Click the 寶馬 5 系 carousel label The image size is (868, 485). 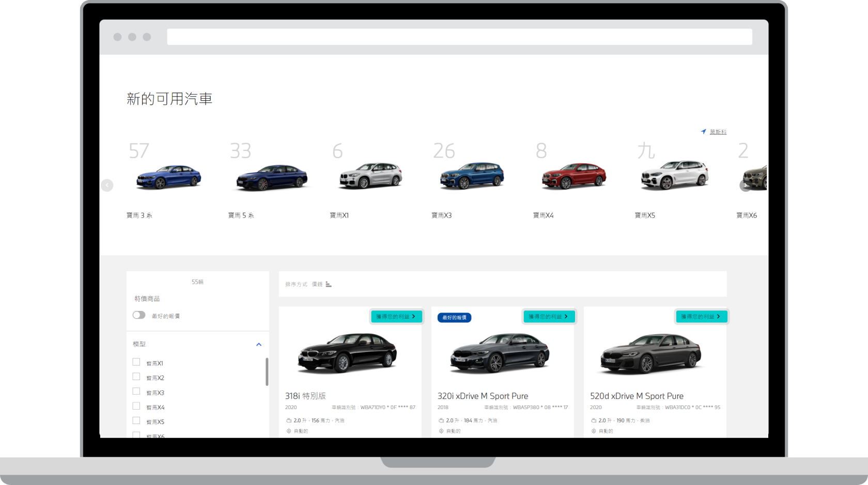[241, 215]
